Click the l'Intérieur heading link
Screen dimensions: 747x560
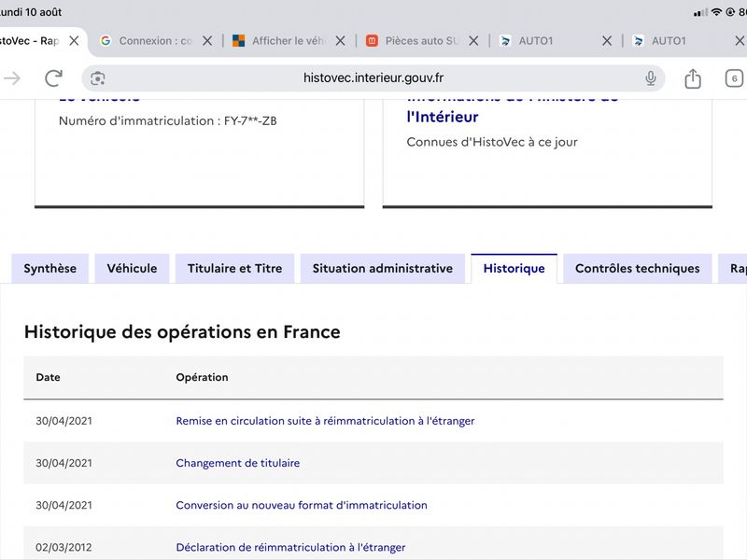pyautogui.click(x=442, y=117)
